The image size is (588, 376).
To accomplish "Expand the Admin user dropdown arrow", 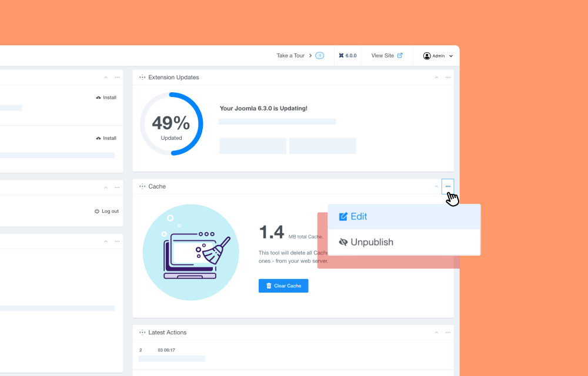I will (x=451, y=56).
